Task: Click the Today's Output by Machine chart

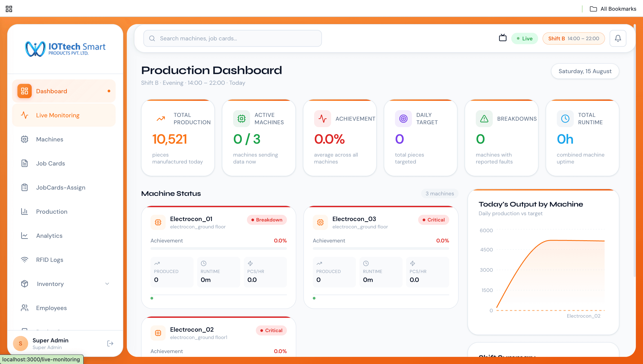Action: (x=543, y=273)
